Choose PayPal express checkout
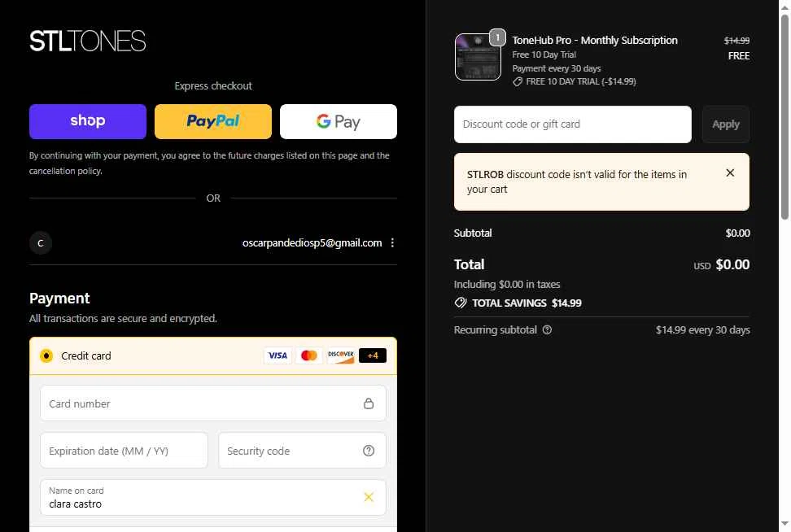791x532 pixels. [x=213, y=121]
